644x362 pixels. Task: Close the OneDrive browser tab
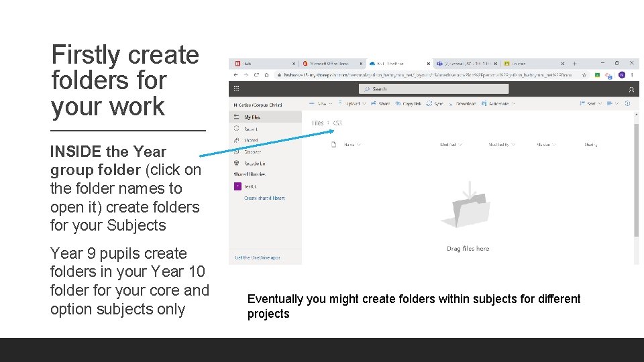[x=429, y=64]
